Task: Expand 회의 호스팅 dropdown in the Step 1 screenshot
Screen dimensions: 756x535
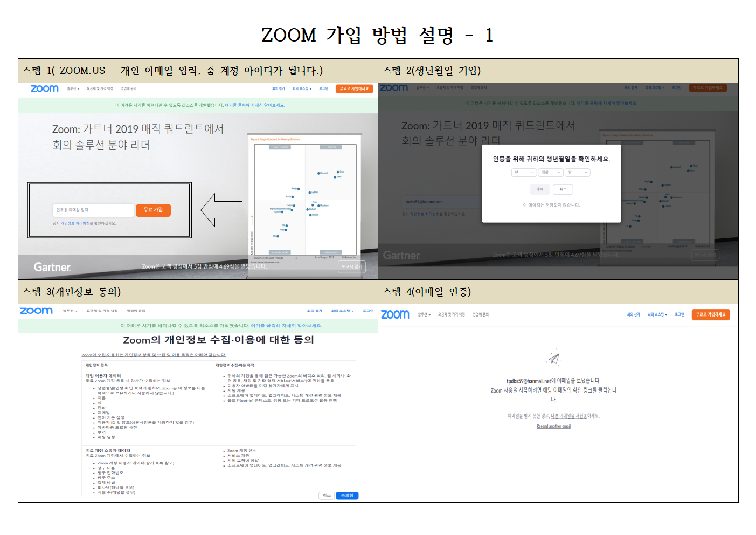Action: point(301,88)
